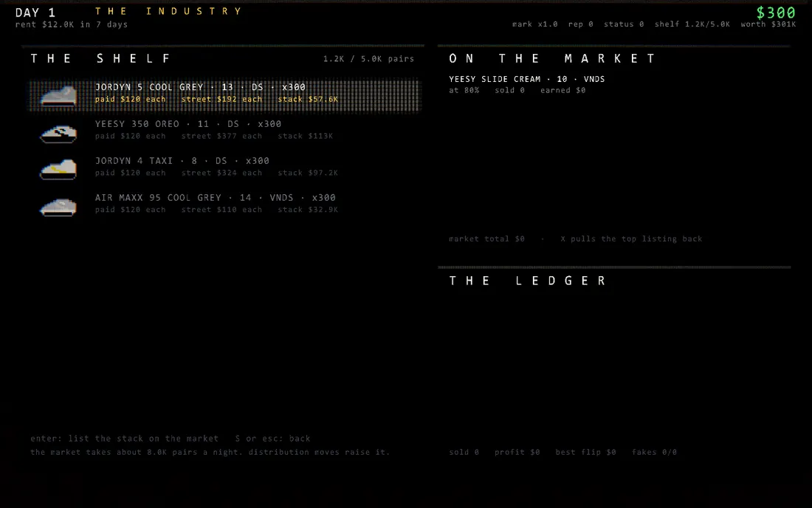Click the 1.2K / 5.0K pairs counter
Viewport: 812px width, 508px height.
pyautogui.click(x=368, y=58)
